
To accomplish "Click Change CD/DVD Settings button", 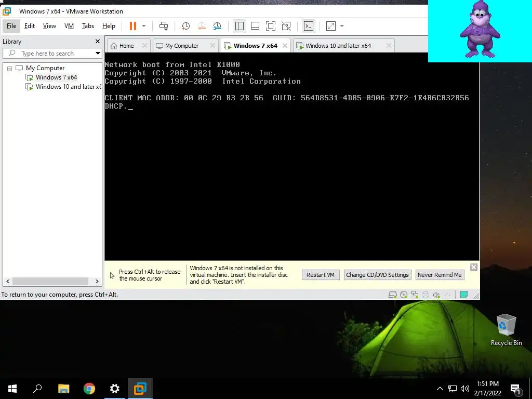I will (377, 275).
